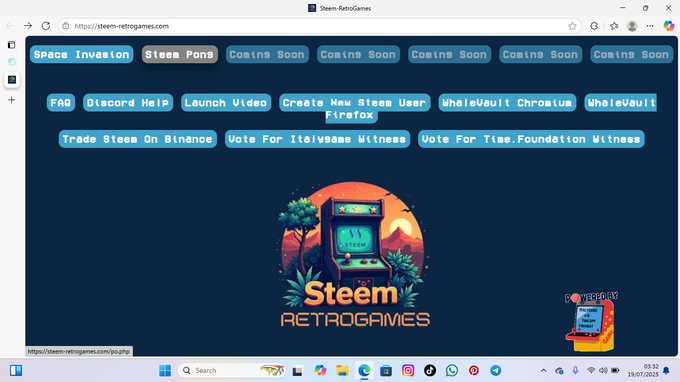Open Trade Steem On Binance link
Viewport: 680px width, 382px height.
pos(137,139)
